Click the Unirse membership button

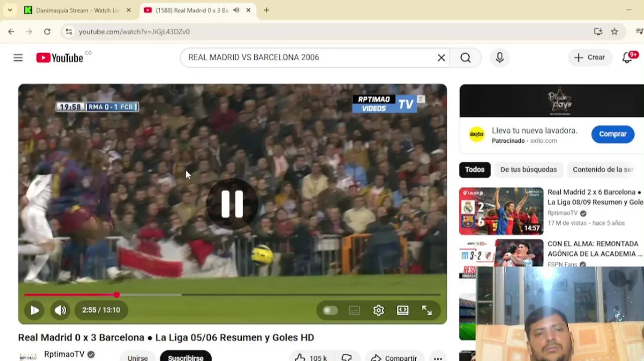tap(137, 357)
